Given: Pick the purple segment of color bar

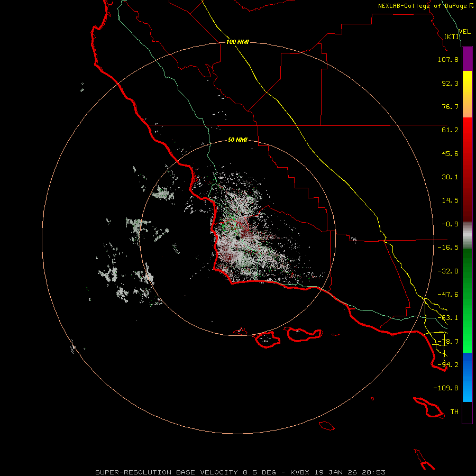Looking at the screenshot, I should click(467, 59).
